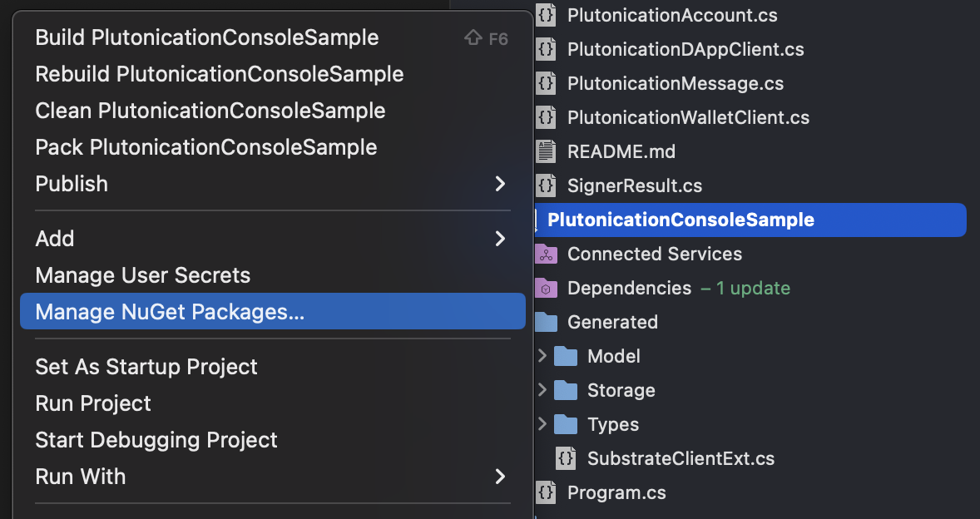980x519 pixels.
Task: Click the Dependencies package folder icon
Action: pos(546,288)
